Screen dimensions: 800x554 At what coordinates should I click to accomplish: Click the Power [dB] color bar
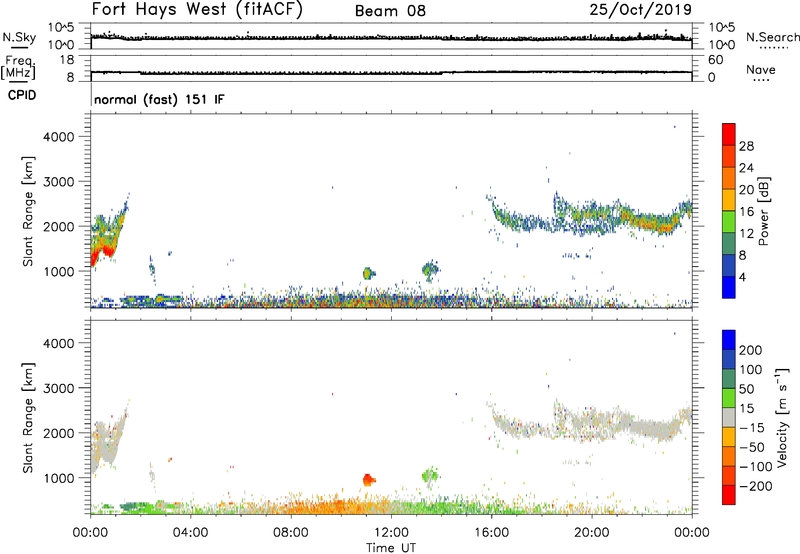(x=729, y=210)
